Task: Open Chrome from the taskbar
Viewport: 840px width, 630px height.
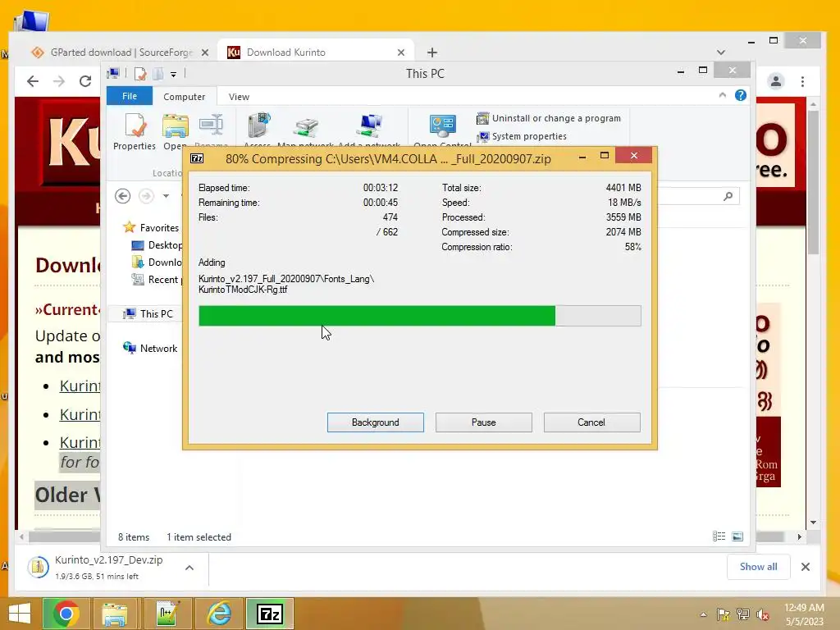Action: tap(66, 614)
